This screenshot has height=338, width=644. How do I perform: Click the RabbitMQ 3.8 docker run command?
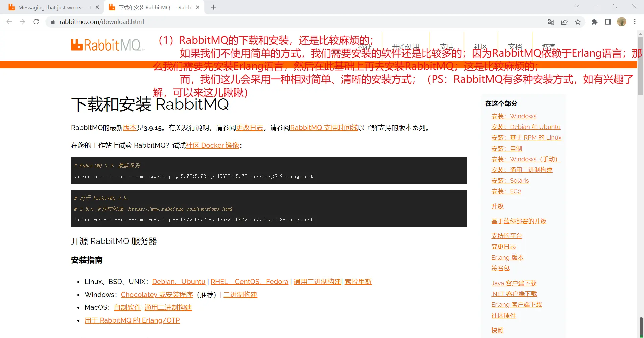coord(193,220)
